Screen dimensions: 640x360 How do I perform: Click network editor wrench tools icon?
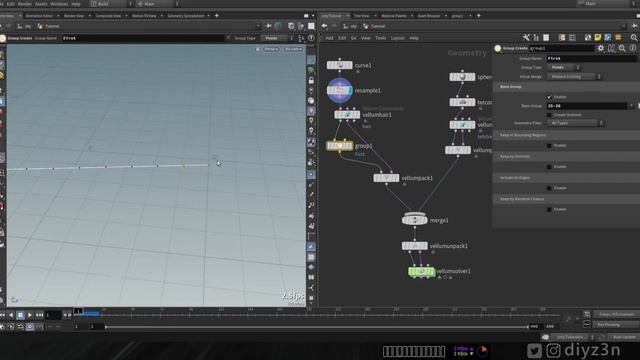click(x=526, y=38)
